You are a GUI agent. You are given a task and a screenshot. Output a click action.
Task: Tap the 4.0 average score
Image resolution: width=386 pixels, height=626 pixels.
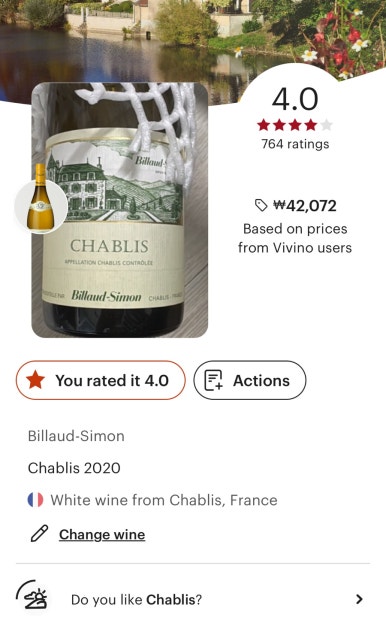pos(295,99)
